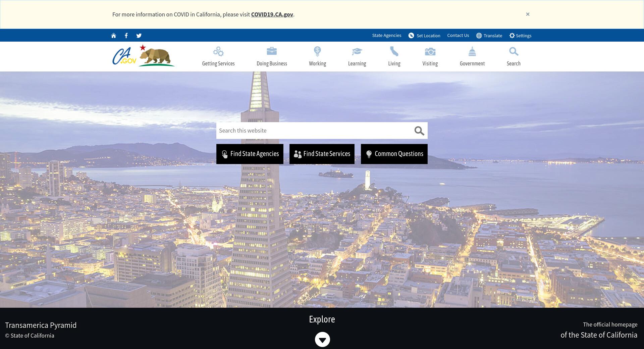Click the CA.gov logo
Image resolution: width=644 pixels, height=349 pixels.
tap(124, 56)
